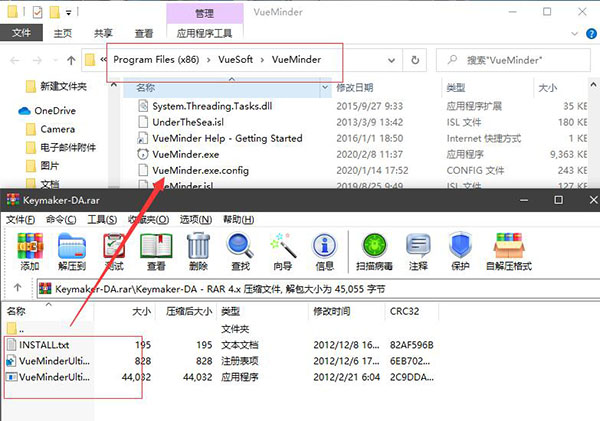Refresh the VueMinder folder view

pyautogui.click(x=415, y=60)
